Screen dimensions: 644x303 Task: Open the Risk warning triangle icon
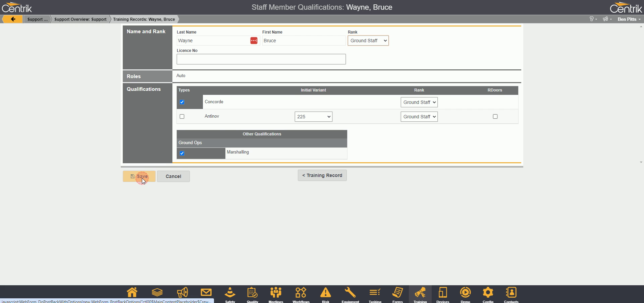point(325,293)
